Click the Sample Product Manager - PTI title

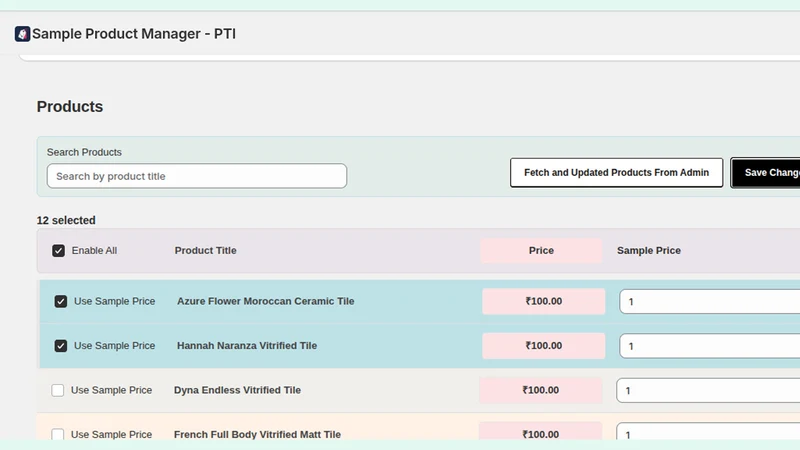[x=134, y=34]
